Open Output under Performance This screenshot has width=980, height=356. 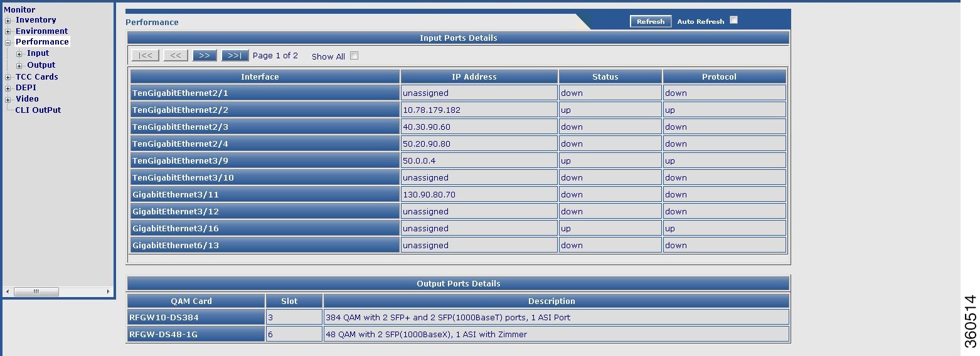(x=41, y=65)
